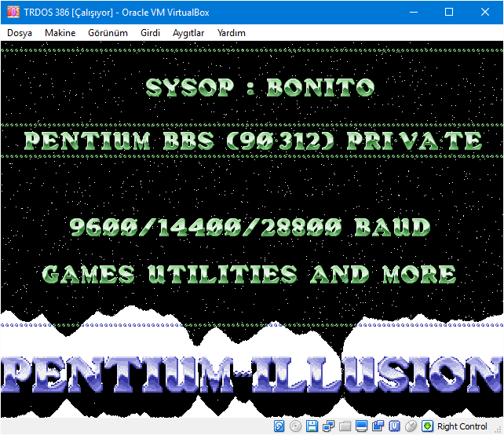Open the Görünüm menu
This screenshot has height=435, width=504.
coord(108,33)
